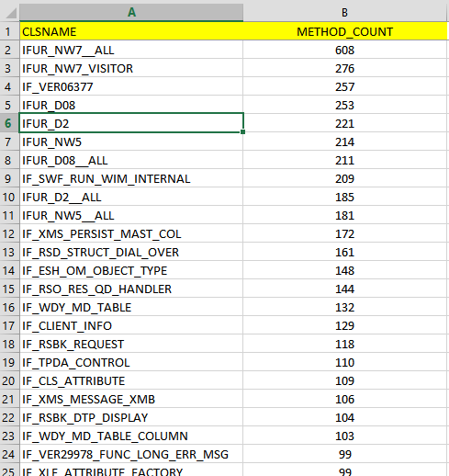Image resolution: width=449 pixels, height=476 pixels.
Task: Select cell IFUR_D2__ALL
Action: pos(131,197)
